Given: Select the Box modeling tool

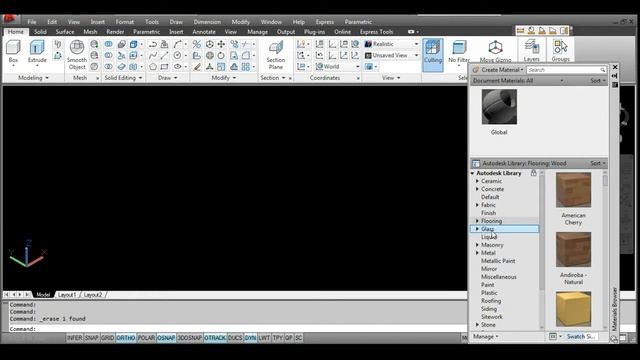Looking at the screenshot, I should 13,51.
